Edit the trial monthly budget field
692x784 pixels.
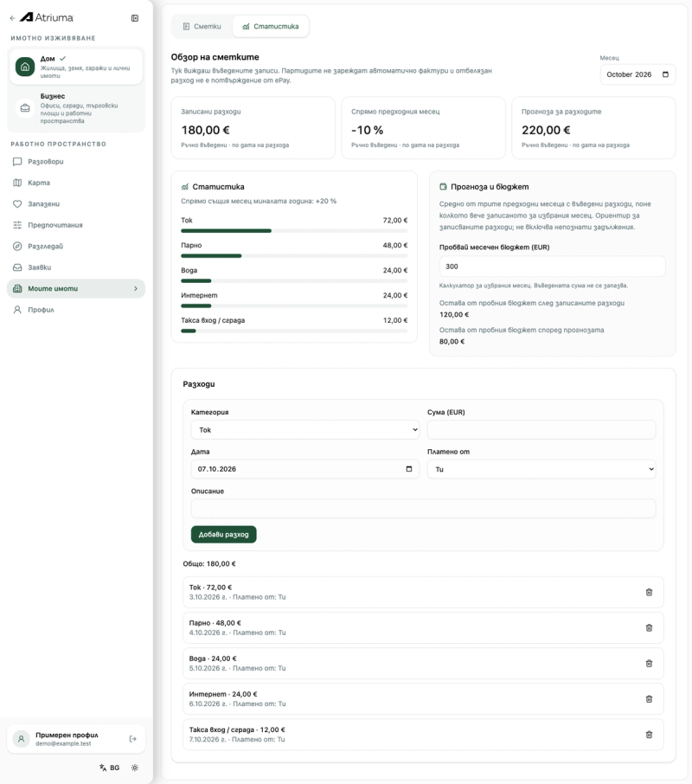(x=552, y=267)
